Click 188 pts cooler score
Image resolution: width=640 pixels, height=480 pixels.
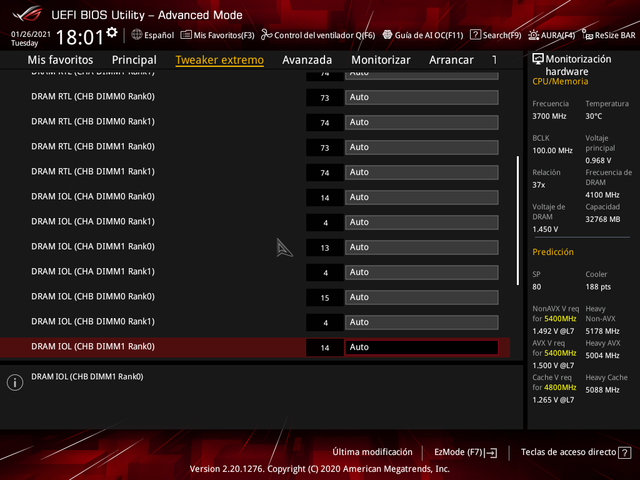598,287
